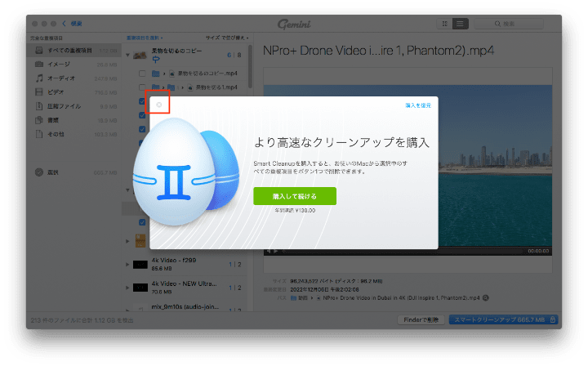Screen dimensions: 588x366
Task: Seek on the video progress bar
Action: [404, 252]
